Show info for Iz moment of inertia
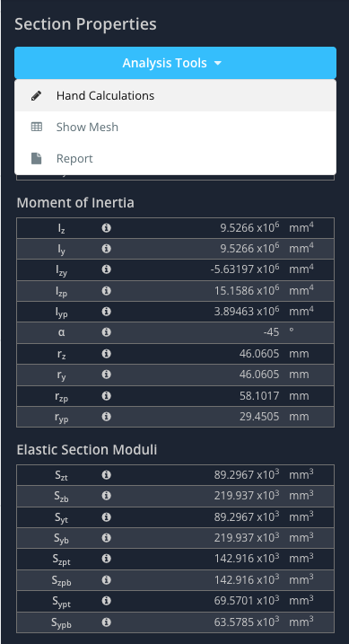 pos(106,228)
